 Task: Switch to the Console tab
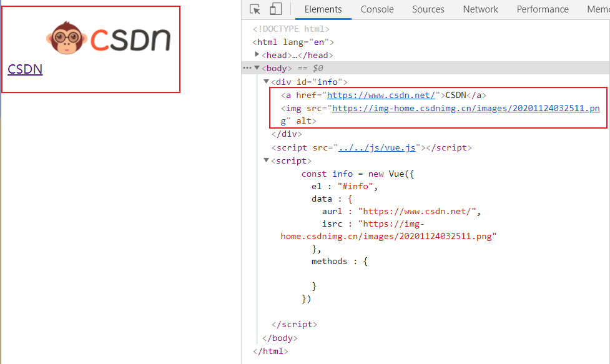pyautogui.click(x=377, y=9)
